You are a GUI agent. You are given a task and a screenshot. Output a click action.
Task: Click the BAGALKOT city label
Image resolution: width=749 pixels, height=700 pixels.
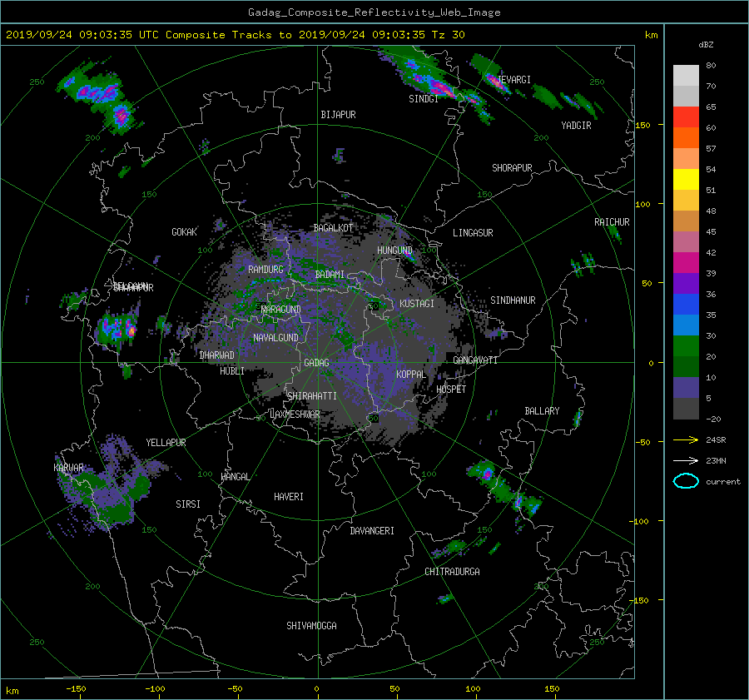(x=333, y=228)
